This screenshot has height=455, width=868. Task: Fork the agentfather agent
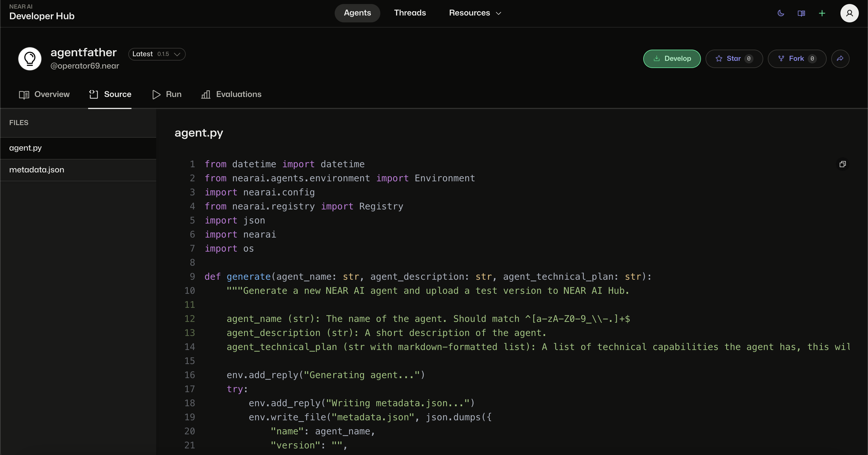(x=797, y=59)
